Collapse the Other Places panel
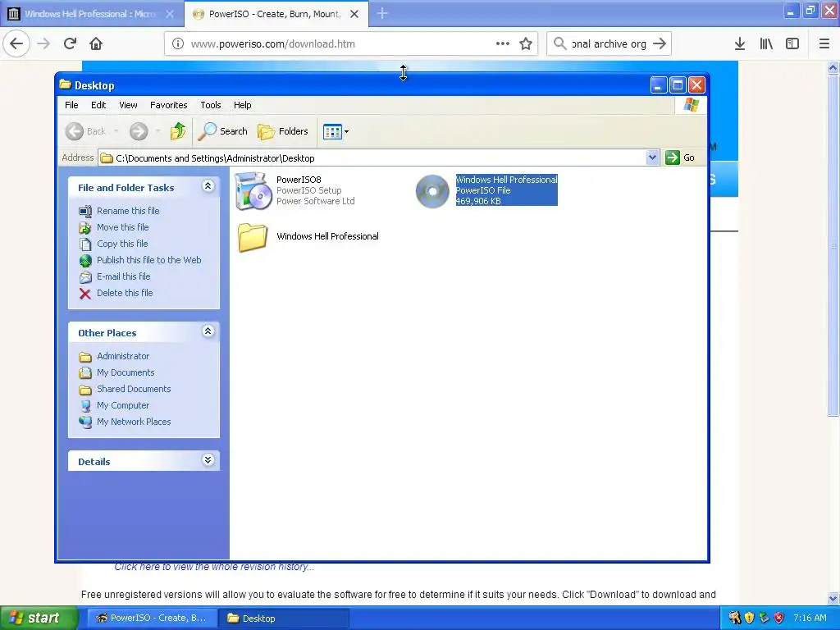Viewport: 840px width, 630px height. pos(208,331)
